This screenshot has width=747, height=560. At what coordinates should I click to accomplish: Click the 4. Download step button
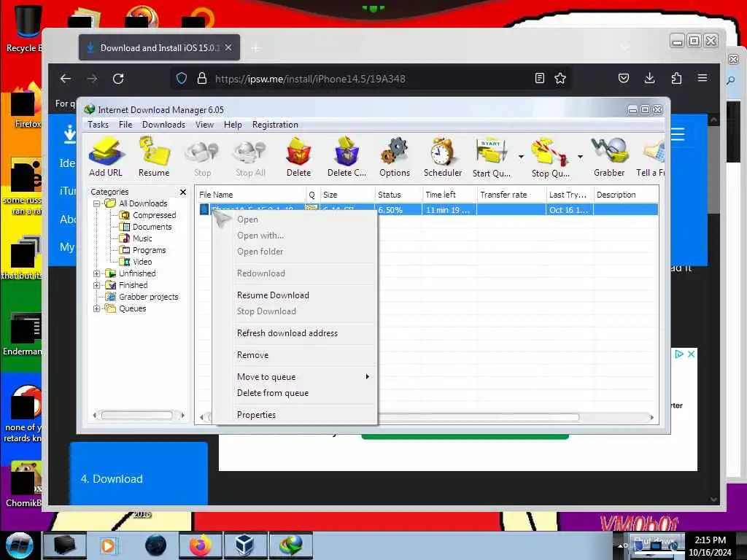139,472
